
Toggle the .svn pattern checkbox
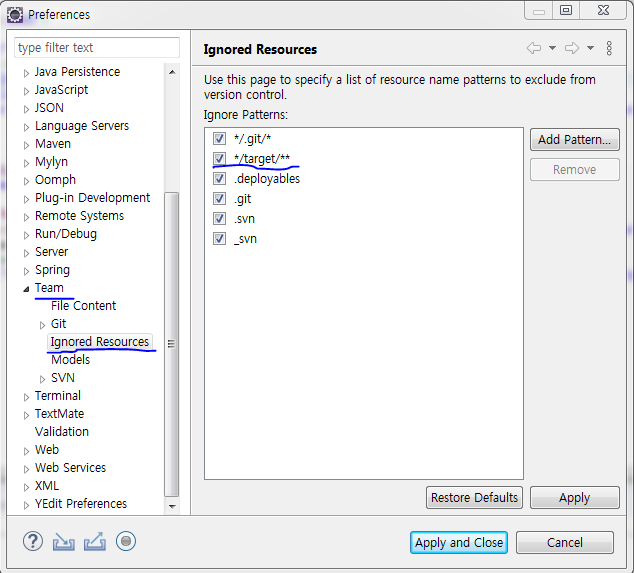219,218
